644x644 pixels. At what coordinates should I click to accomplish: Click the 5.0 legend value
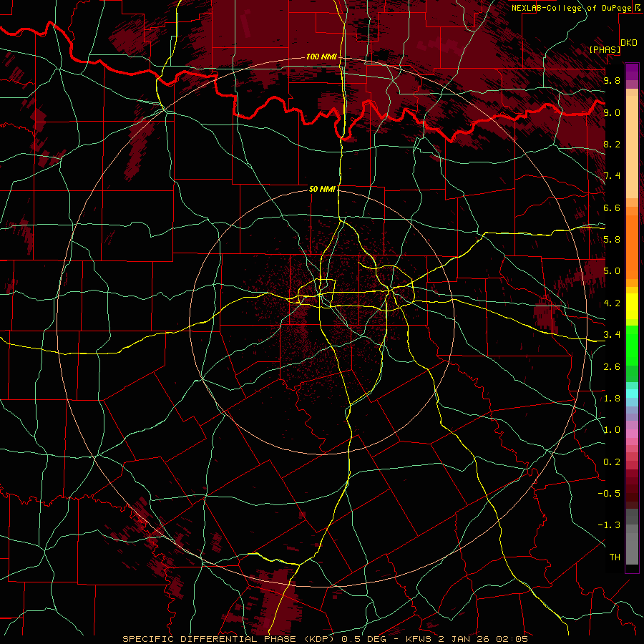612,271
